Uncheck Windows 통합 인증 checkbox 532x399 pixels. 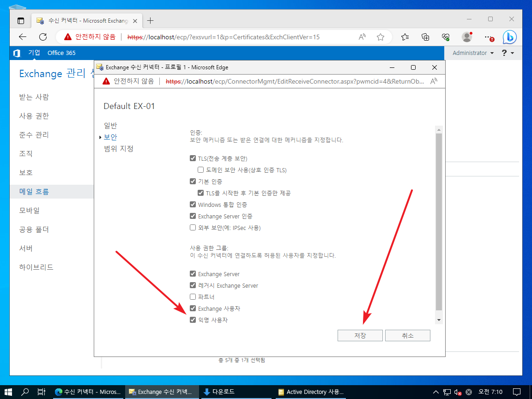[x=193, y=204]
